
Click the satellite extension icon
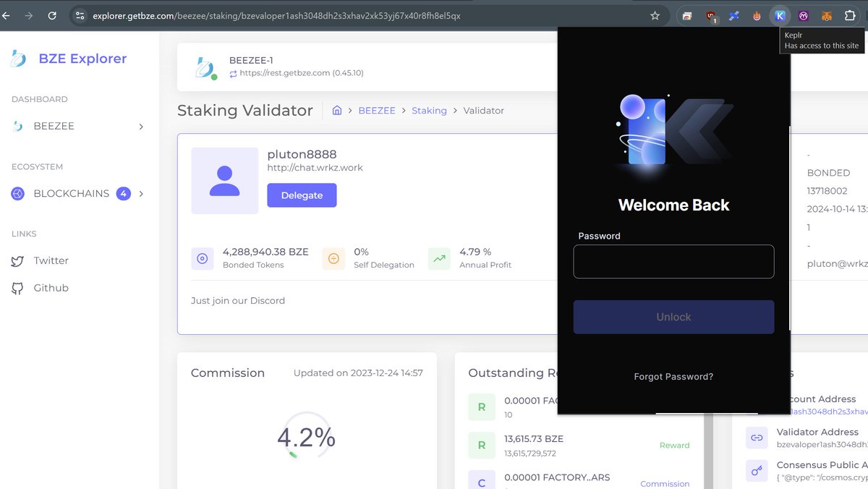734,15
